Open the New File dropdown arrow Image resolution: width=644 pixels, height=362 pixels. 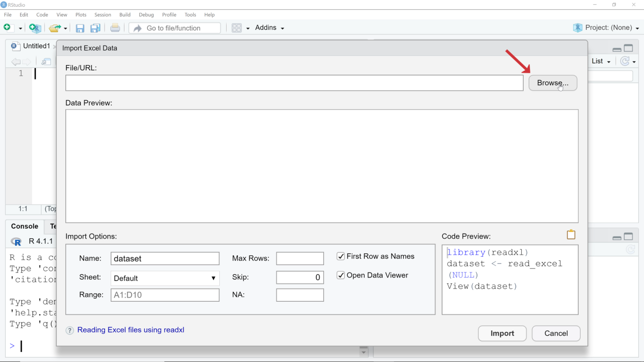20,28
